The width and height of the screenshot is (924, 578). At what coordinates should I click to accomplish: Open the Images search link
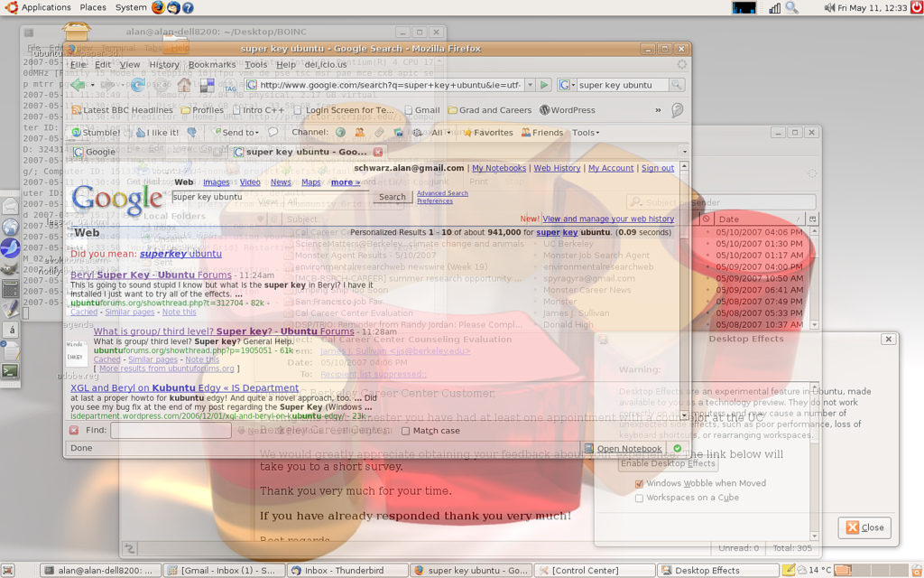(x=217, y=182)
